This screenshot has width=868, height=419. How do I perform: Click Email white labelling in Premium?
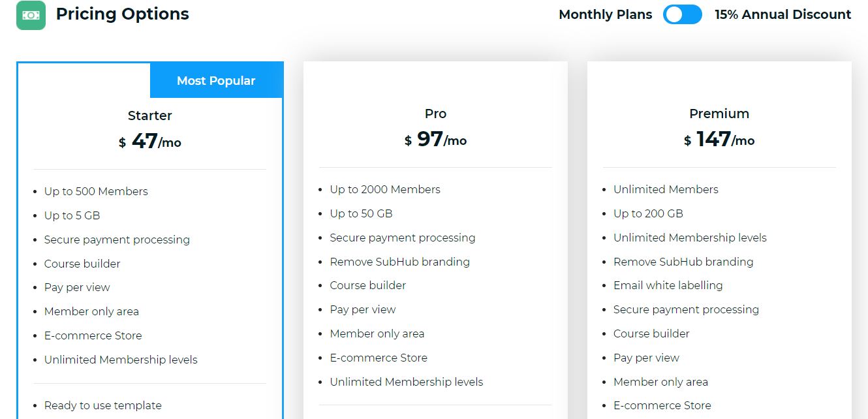point(668,285)
